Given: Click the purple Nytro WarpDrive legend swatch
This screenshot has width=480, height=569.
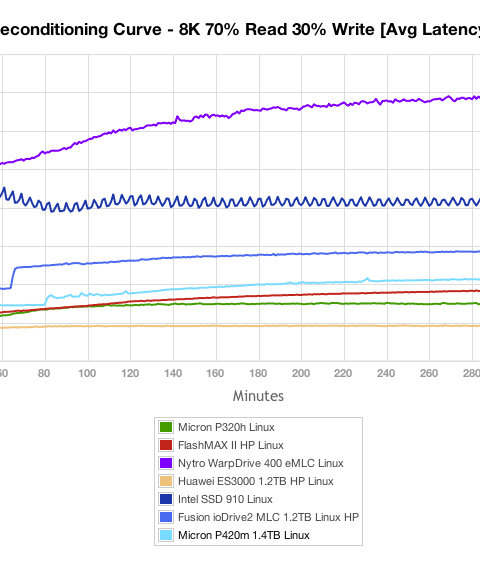Looking at the screenshot, I should point(166,463).
